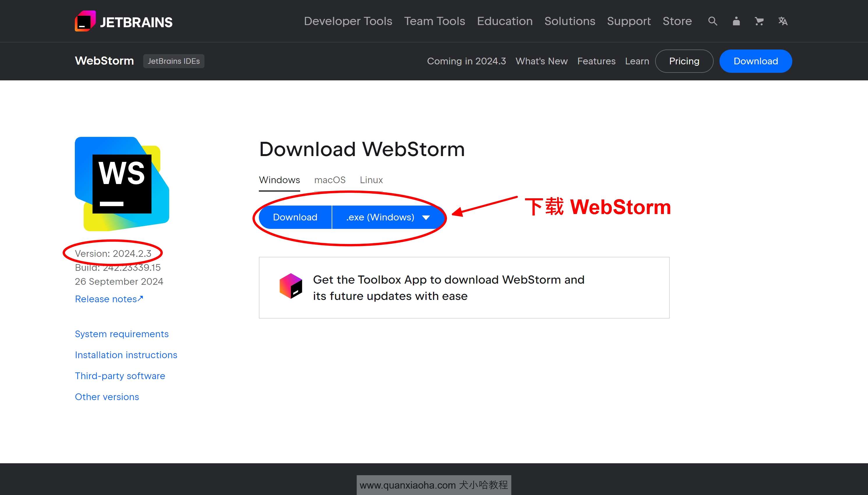Click the main blue Download button
868x495 pixels.
click(295, 217)
